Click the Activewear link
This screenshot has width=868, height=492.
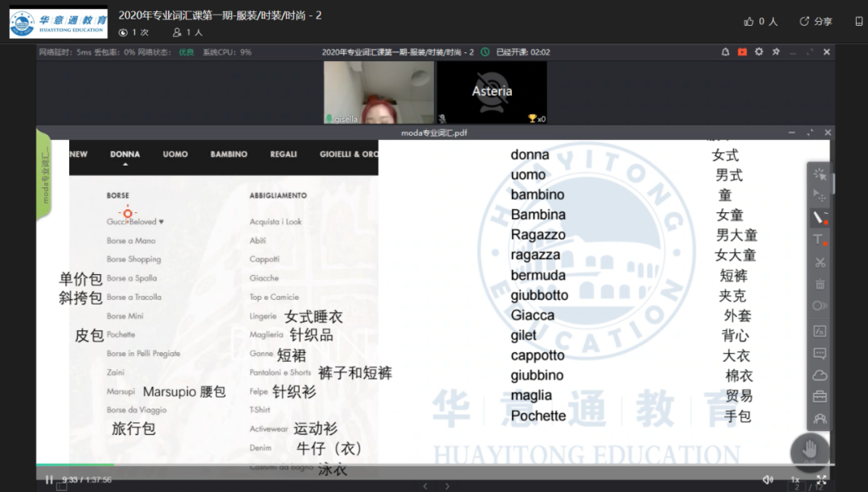268,429
